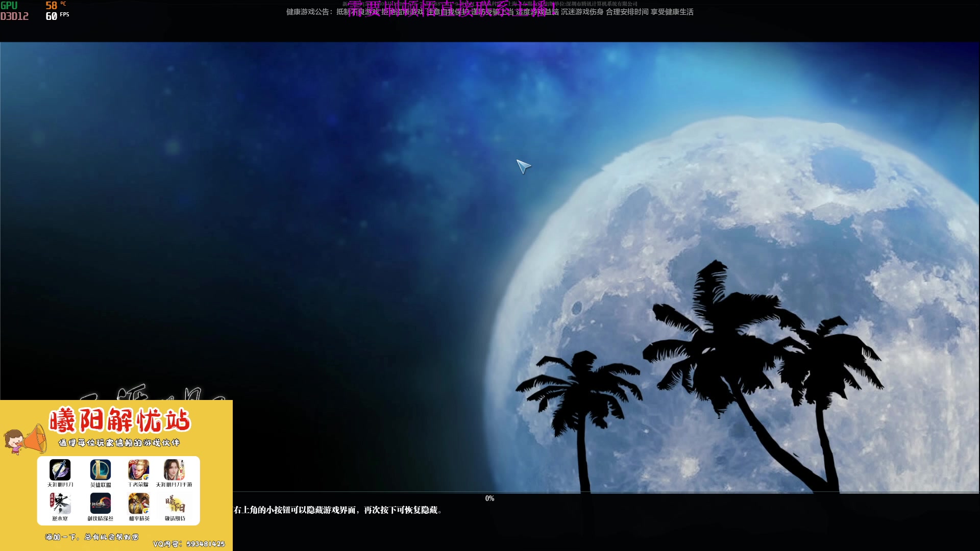Click the 王者荣耀 game icon
The image size is (980, 551).
(138, 470)
